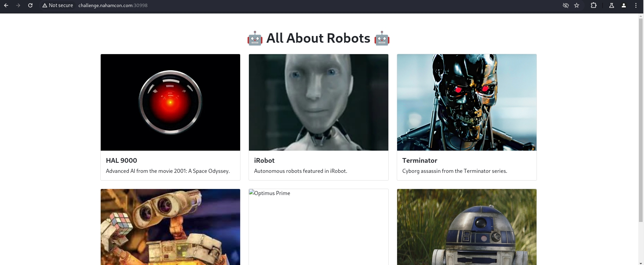This screenshot has height=265, width=644.
Task: Open the Not secure site info
Action: (58, 5)
